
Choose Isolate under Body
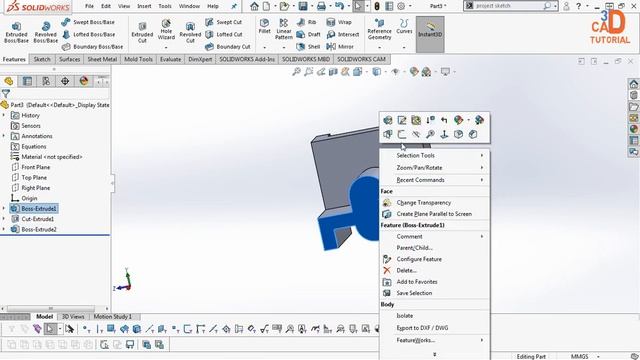click(x=434, y=316)
